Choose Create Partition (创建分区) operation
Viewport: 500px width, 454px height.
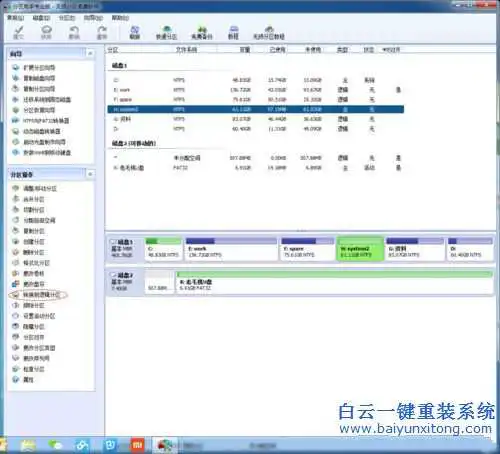pos(29,242)
